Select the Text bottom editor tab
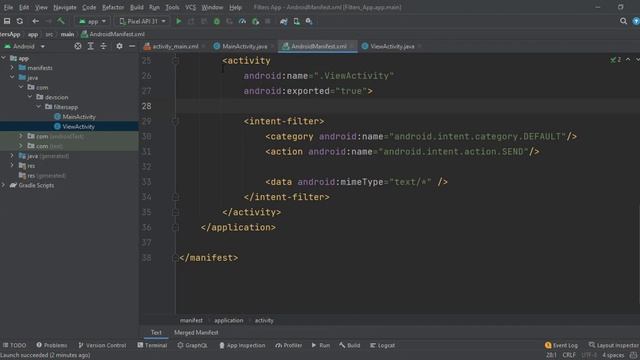 156,333
